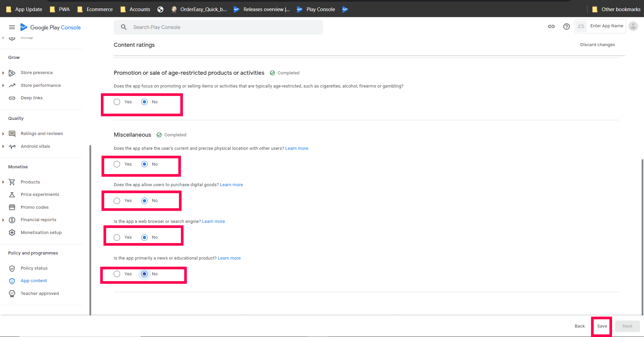644x337 pixels.
Task: Open Other bookmarks folder
Action: (x=616, y=9)
